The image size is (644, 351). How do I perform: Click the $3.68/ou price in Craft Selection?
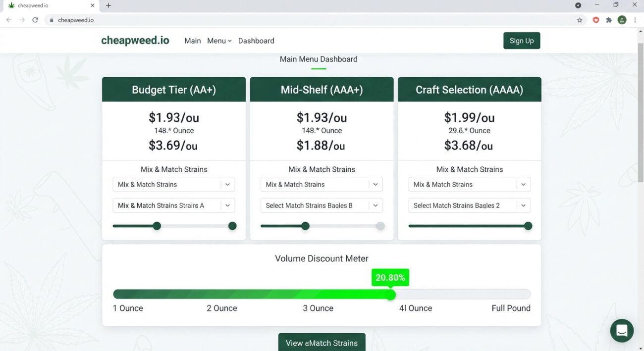tap(469, 146)
